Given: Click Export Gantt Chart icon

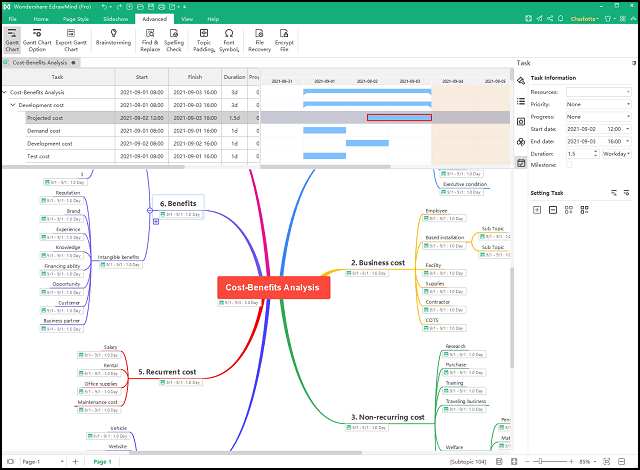Looking at the screenshot, I should (71, 33).
